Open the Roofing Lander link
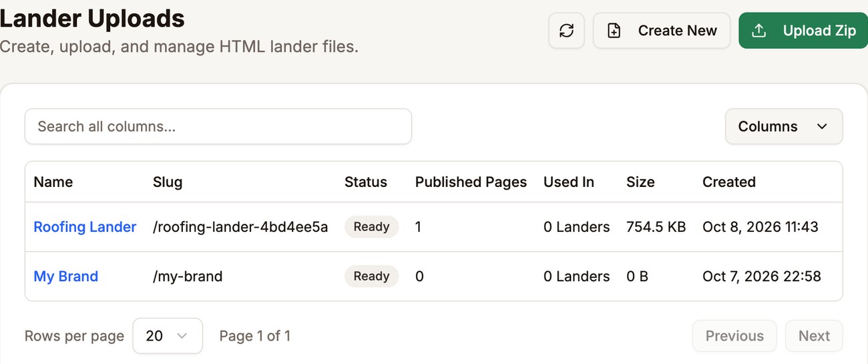Image resolution: width=868 pixels, height=364 pixels. [85, 227]
